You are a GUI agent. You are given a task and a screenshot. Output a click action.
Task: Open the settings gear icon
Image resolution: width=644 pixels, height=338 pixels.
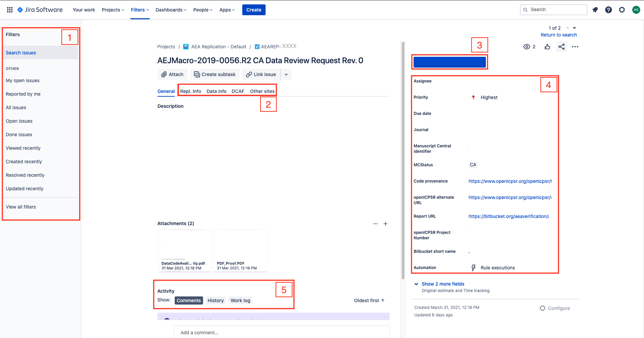(622, 10)
